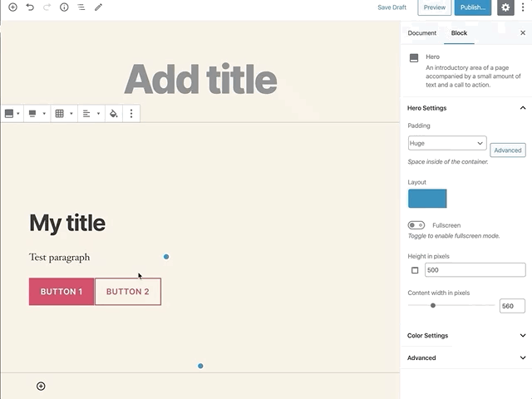Click the Publish button
Image resolution: width=532 pixels, height=399 pixels.
click(473, 7)
